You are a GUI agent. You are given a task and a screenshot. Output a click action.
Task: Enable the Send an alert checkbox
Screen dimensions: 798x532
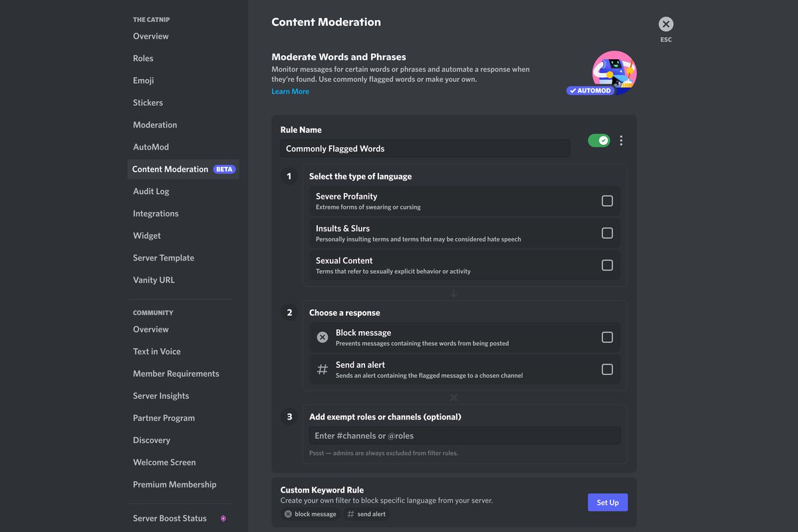[607, 370]
